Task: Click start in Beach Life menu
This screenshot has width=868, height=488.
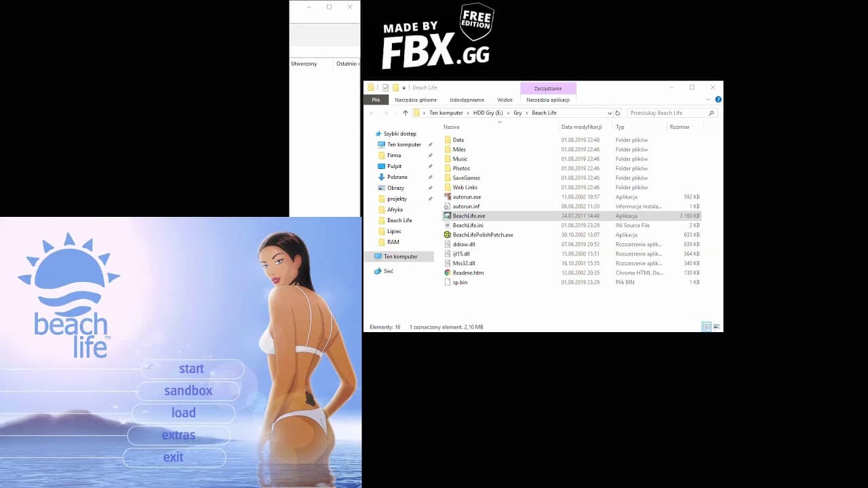Action: [192, 369]
